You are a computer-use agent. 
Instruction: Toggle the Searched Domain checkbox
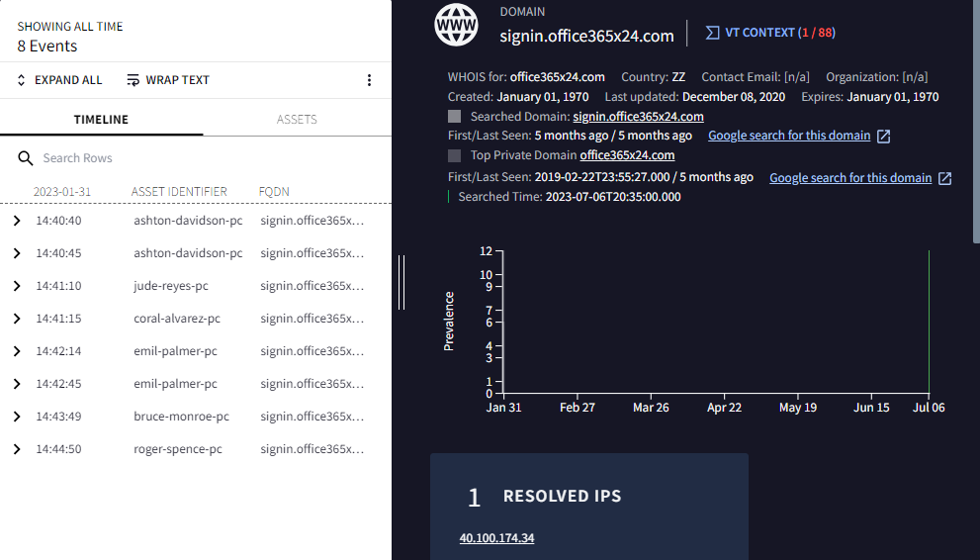454,116
